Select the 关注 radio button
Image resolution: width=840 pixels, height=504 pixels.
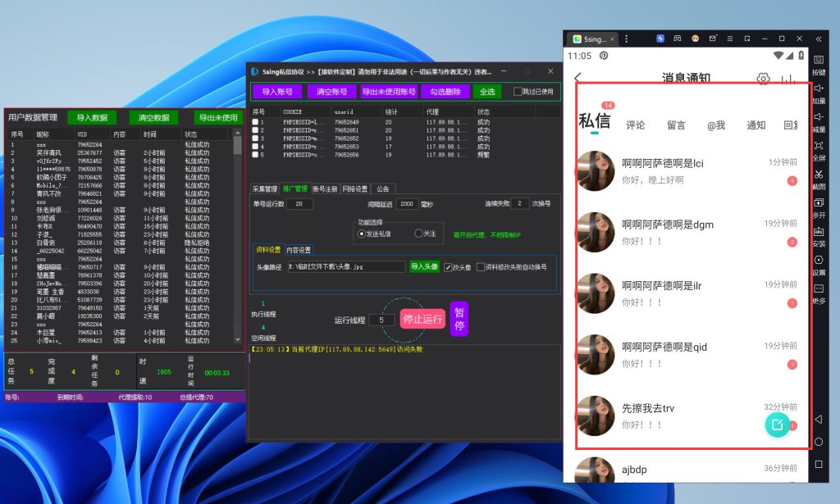tap(419, 234)
